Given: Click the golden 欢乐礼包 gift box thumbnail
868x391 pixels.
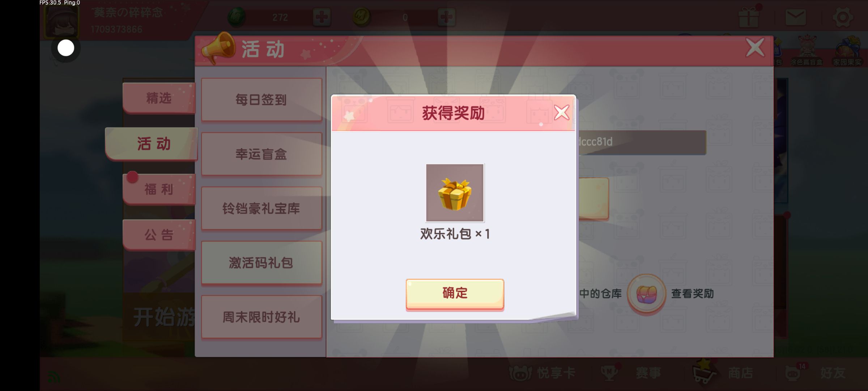Looking at the screenshot, I should pyautogui.click(x=455, y=193).
